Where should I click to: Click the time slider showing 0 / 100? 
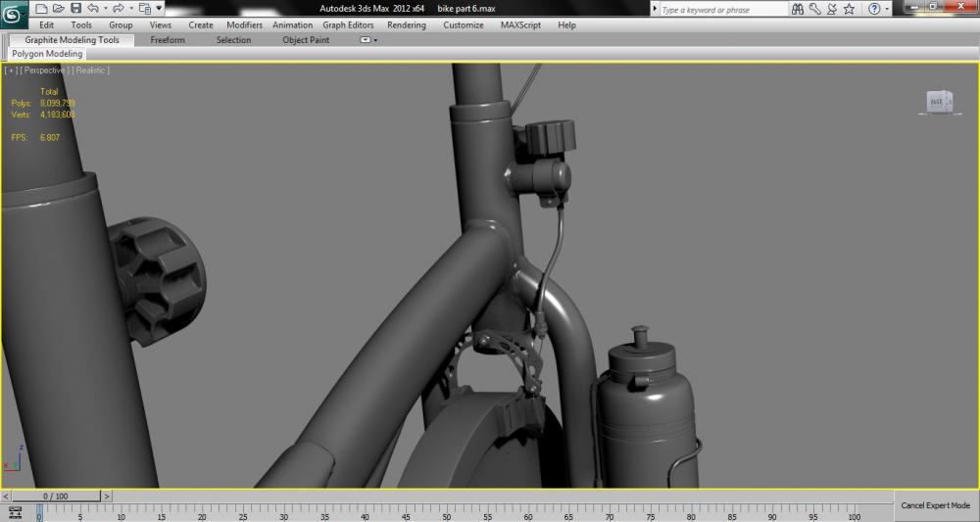click(58, 497)
